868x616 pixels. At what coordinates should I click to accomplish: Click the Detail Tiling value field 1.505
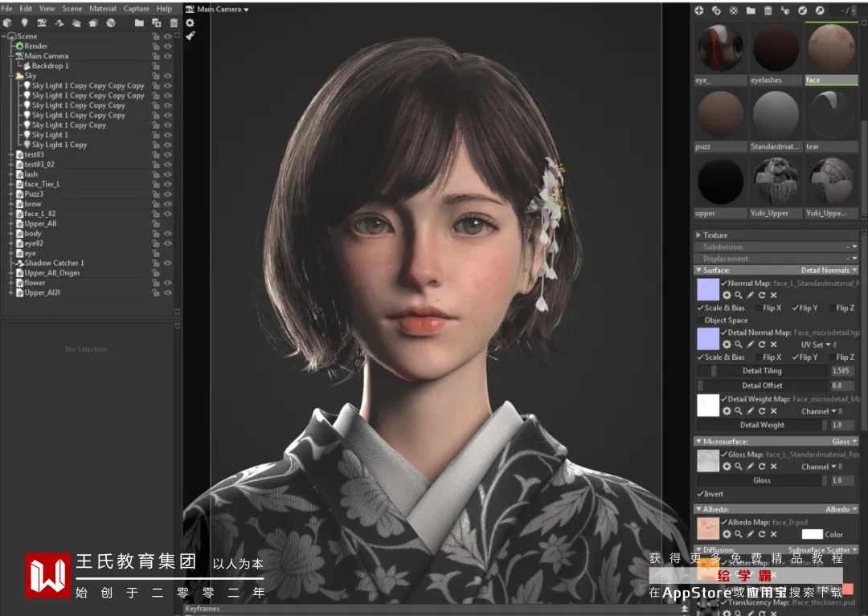[841, 371]
